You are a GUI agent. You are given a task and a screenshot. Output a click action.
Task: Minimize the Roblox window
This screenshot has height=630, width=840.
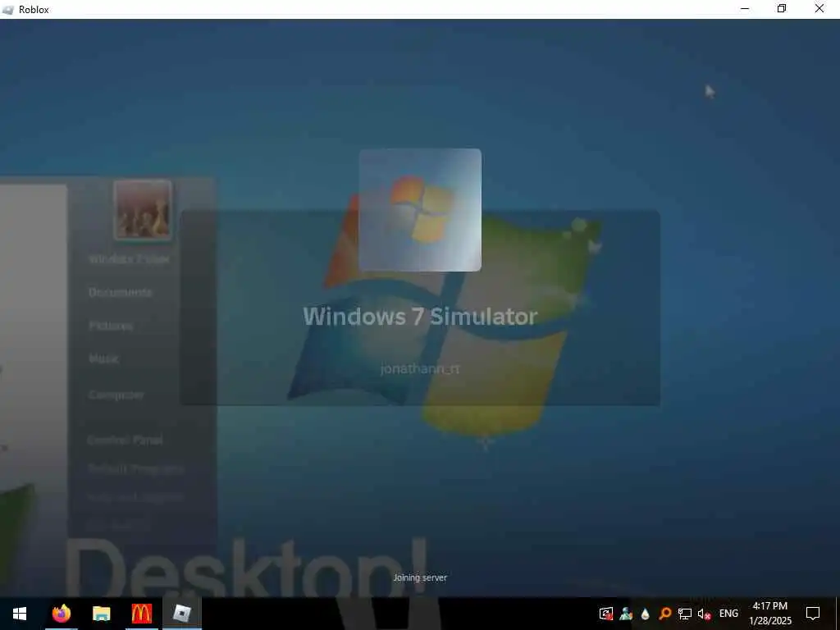pyautogui.click(x=745, y=8)
